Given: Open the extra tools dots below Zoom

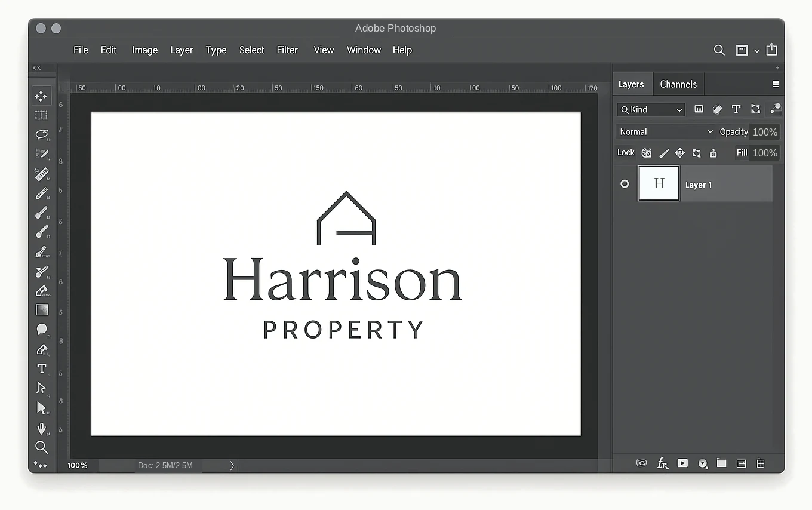Looking at the screenshot, I should click(40, 465).
